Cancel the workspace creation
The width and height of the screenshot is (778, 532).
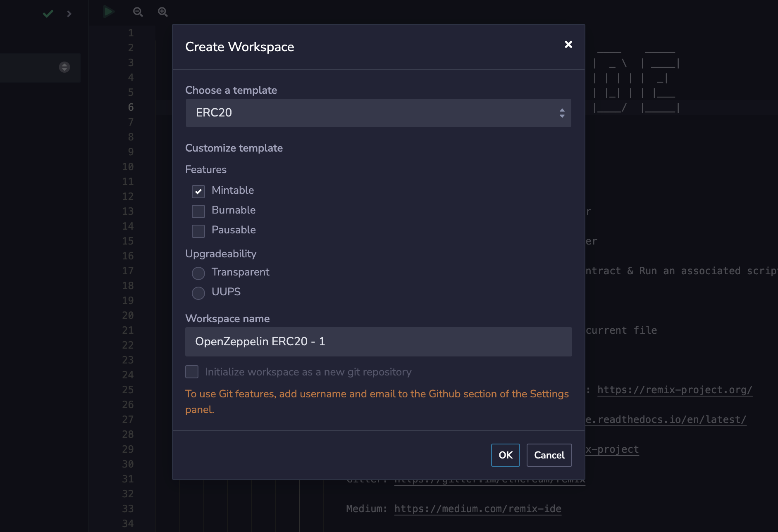(549, 455)
